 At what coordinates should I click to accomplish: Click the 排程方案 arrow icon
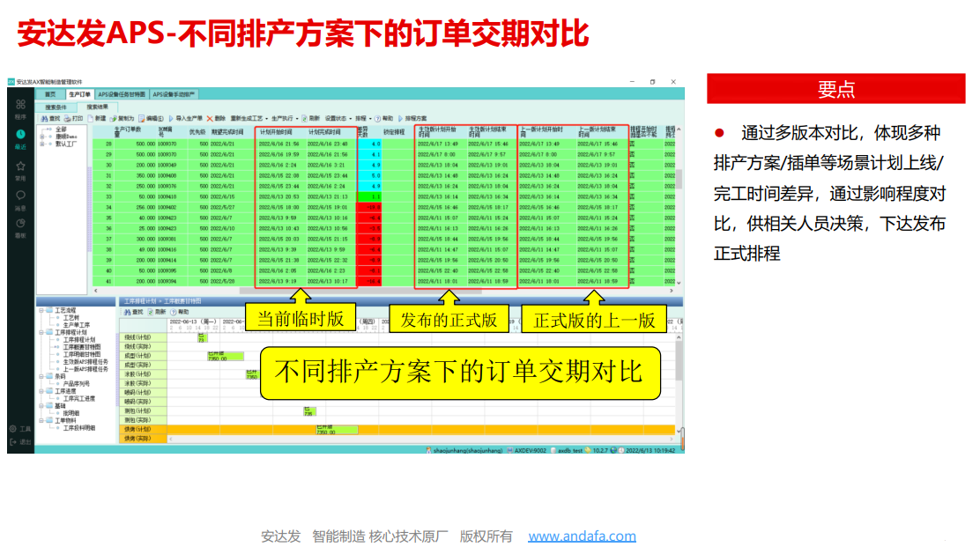coord(401,119)
